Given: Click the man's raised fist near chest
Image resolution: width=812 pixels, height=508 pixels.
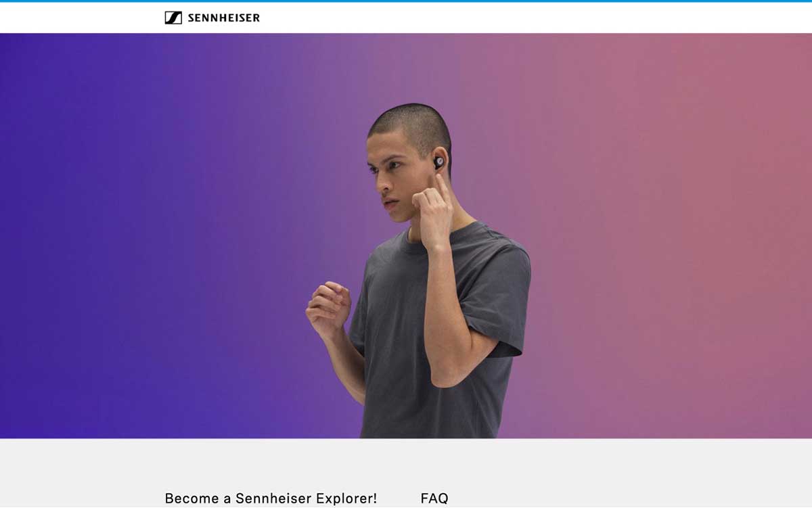Looking at the screenshot, I should pyautogui.click(x=328, y=309).
